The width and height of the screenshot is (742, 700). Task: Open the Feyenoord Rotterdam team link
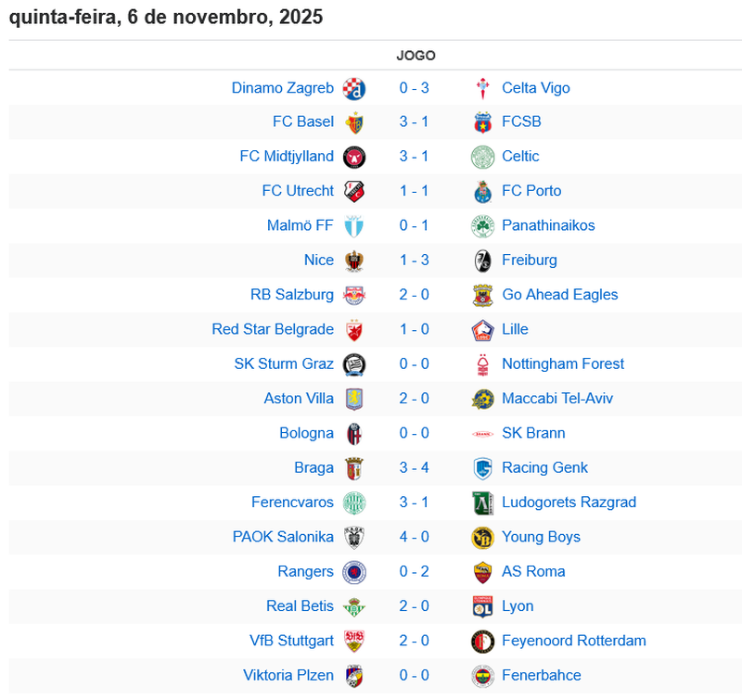pyautogui.click(x=573, y=641)
